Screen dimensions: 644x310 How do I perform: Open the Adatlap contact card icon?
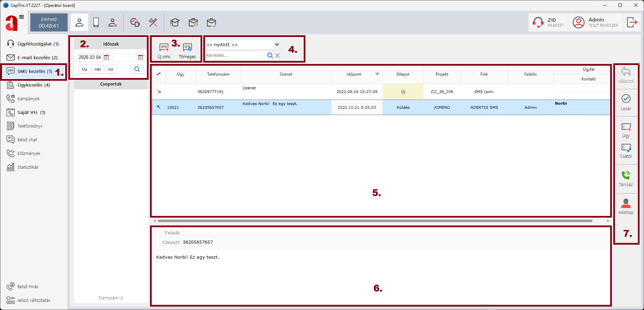626,204
